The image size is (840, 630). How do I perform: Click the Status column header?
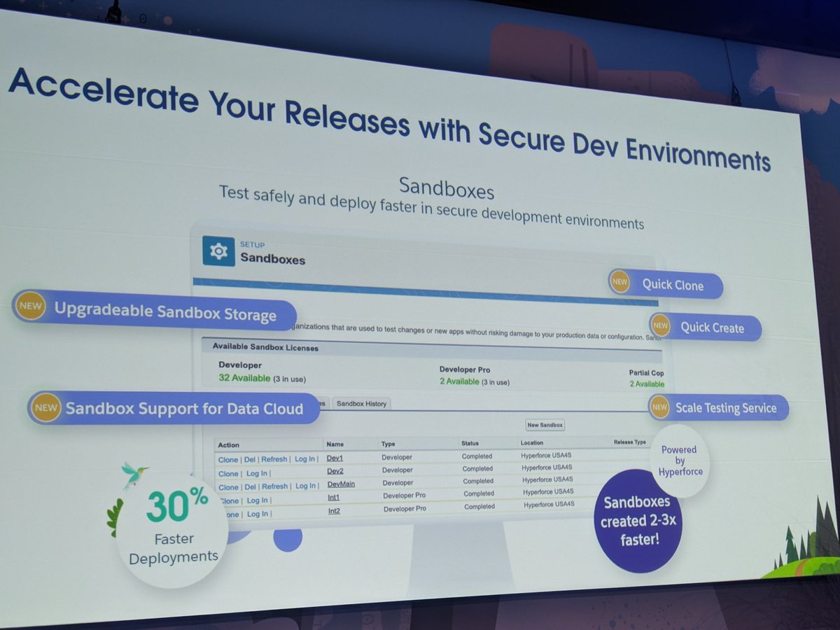tap(470, 444)
